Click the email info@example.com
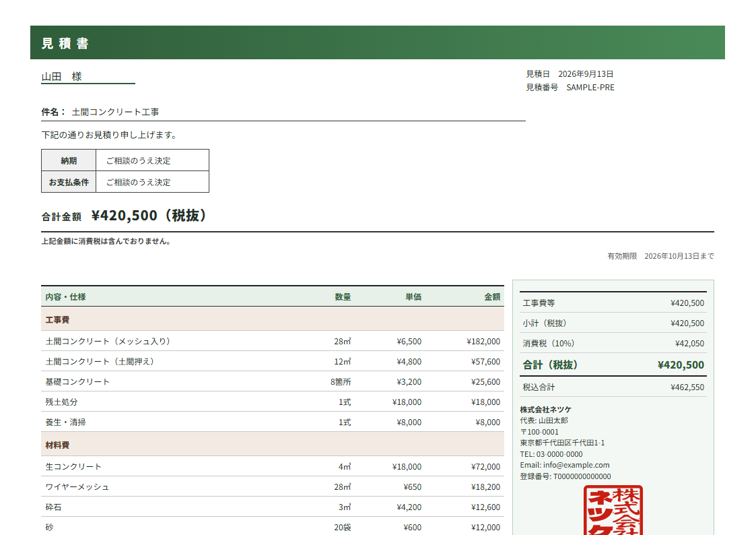This screenshot has width=756, height=535. click(x=576, y=465)
